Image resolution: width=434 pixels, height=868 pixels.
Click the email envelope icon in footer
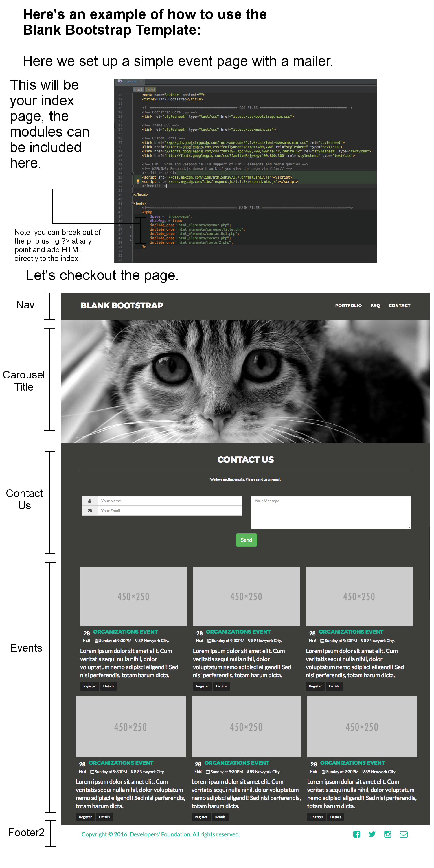point(404,834)
